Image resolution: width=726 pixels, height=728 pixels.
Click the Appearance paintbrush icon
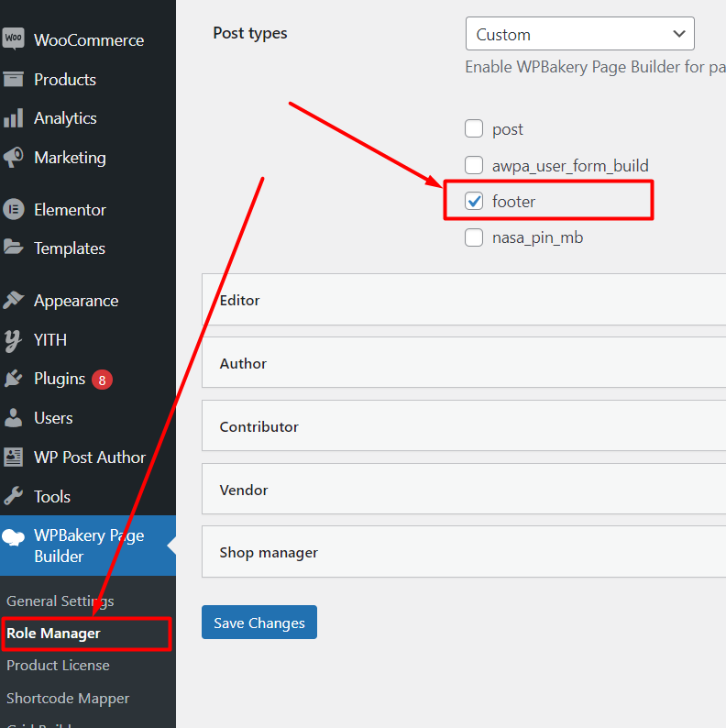(13, 300)
